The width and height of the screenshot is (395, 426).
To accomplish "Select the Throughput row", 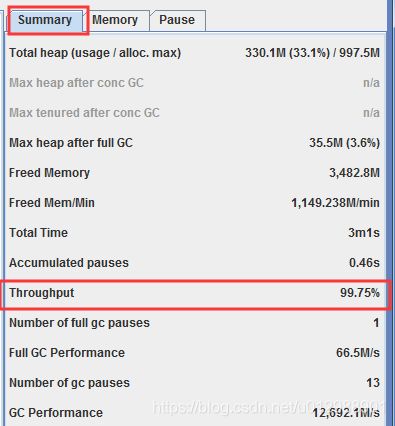I will [x=195, y=293].
